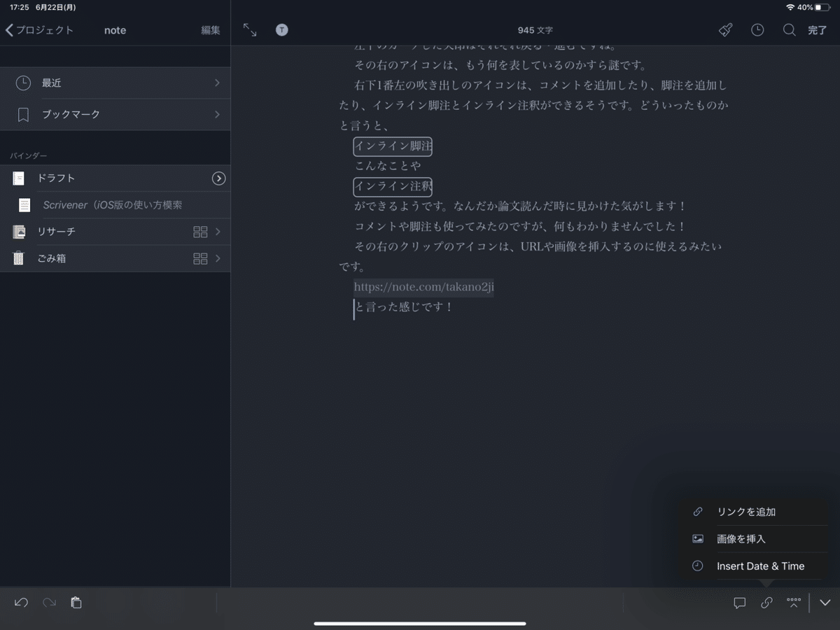Select the ごみ箱 trash folder
Image resolution: width=840 pixels, height=630 pixels.
click(x=115, y=258)
